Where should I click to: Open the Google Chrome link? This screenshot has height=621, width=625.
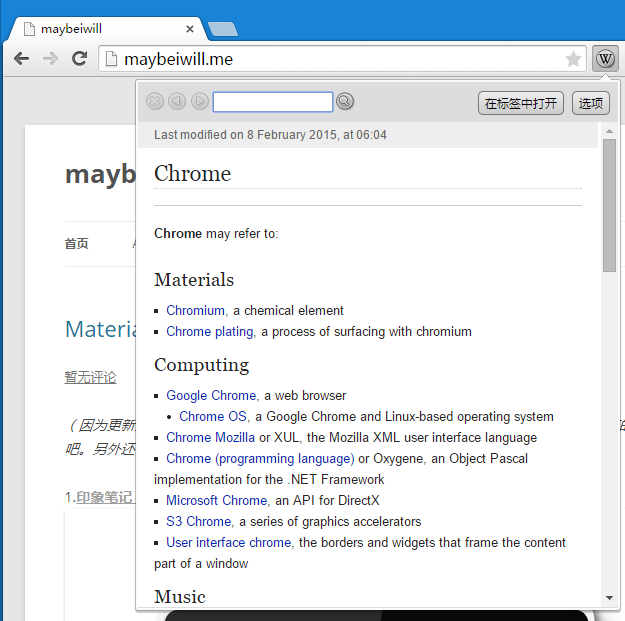point(211,395)
